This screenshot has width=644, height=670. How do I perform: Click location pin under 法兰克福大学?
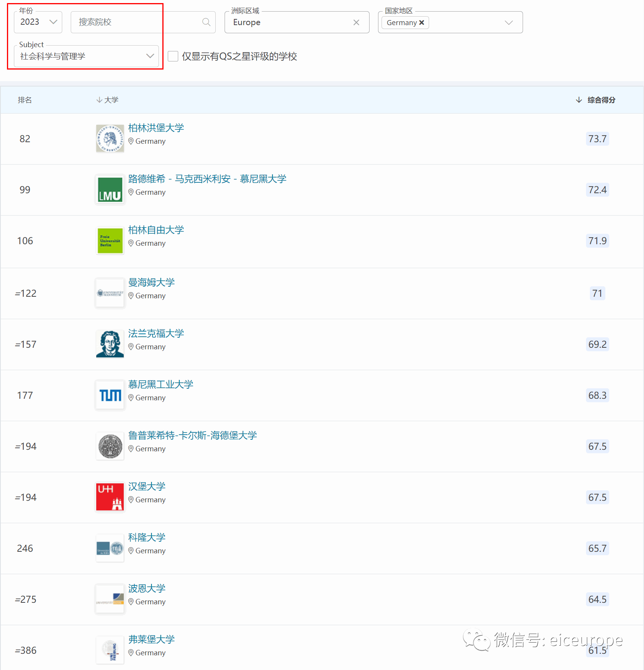click(x=131, y=347)
